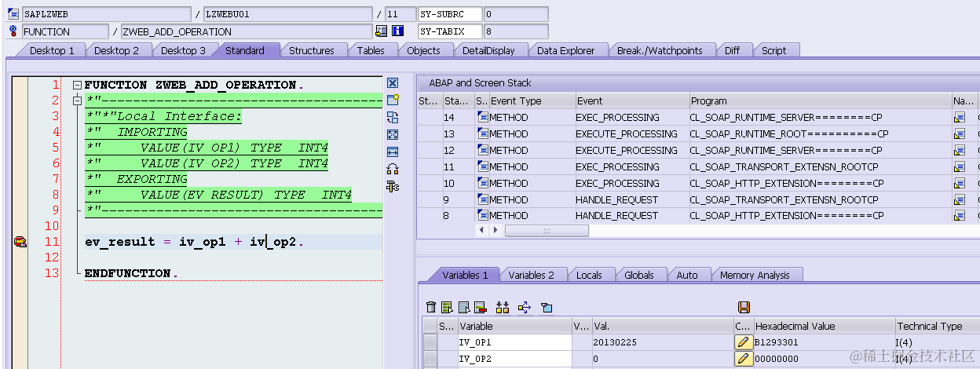The height and width of the screenshot is (369, 980).
Task: Click the stack scrollbar left arrow
Action: point(481,230)
